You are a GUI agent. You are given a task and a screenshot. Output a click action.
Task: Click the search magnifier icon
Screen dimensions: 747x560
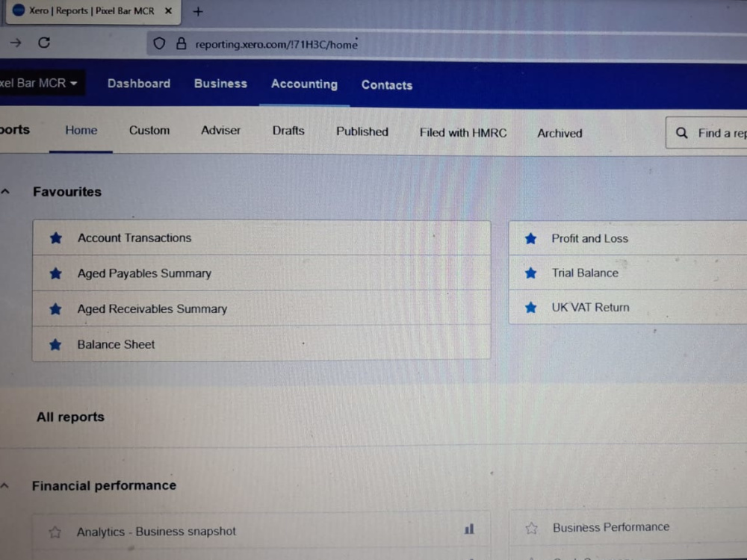coord(682,133)
